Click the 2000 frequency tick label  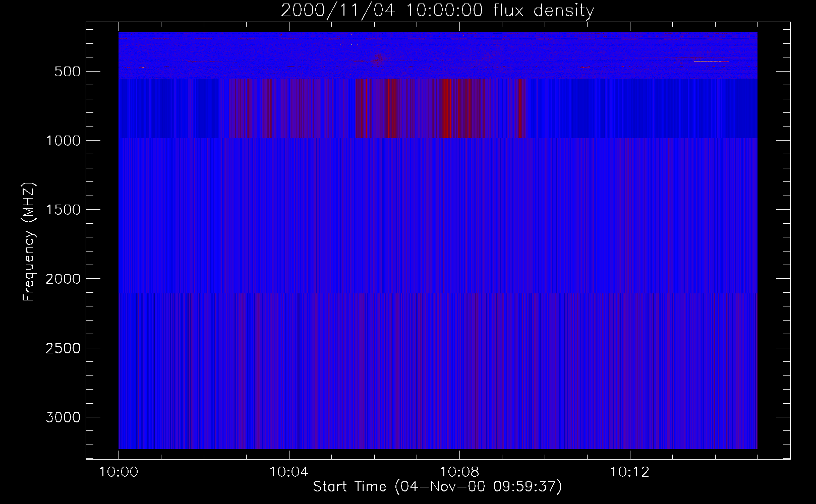point(63,279)
